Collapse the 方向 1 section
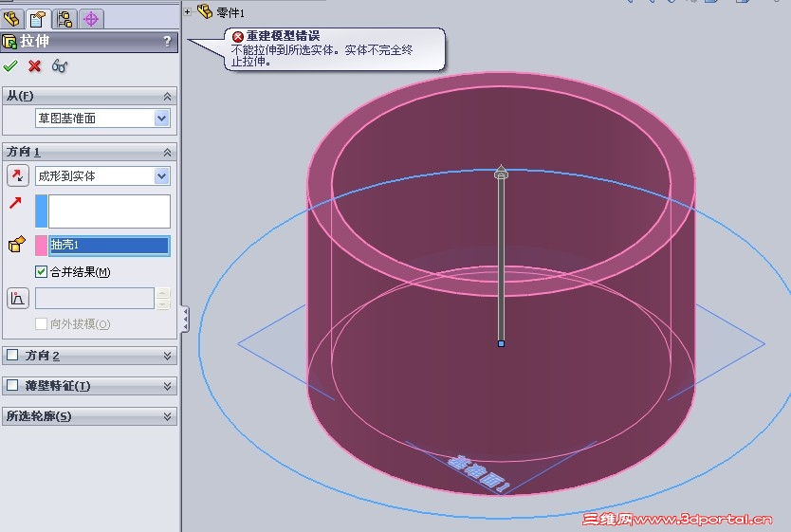The height and width of the screenshot is (532, 791). click(167, 153)
